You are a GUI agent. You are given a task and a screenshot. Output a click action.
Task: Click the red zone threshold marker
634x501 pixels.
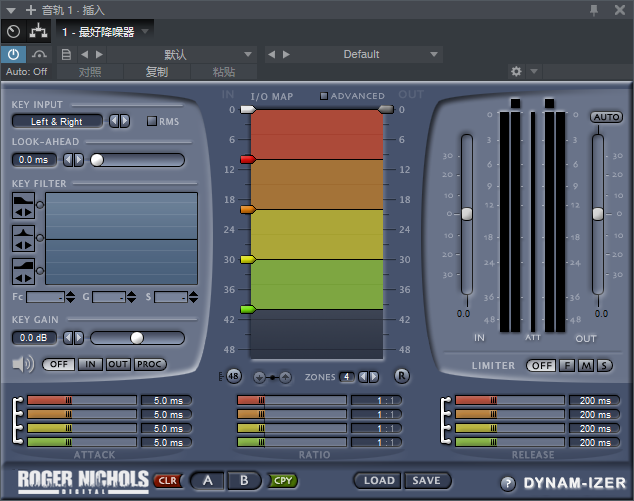coord(248,159)
